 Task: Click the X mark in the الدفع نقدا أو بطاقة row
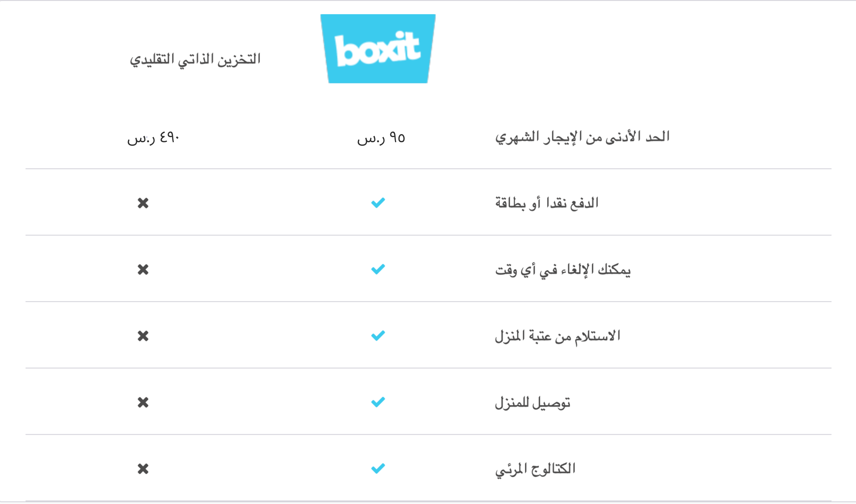[x=143, y=203]
